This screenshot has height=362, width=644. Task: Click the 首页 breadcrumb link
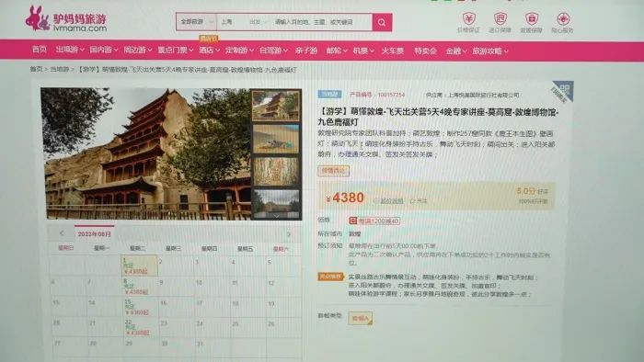36,69
